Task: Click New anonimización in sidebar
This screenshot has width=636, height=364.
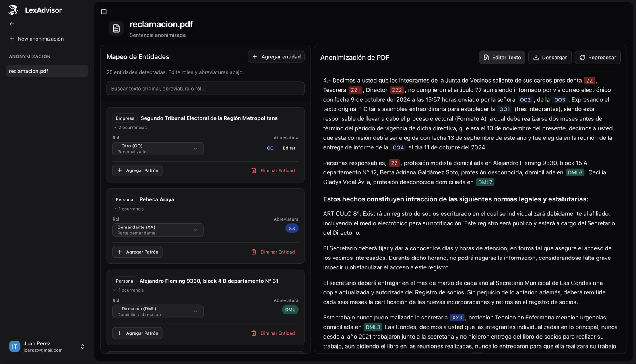Action: (x=36, y=39)
